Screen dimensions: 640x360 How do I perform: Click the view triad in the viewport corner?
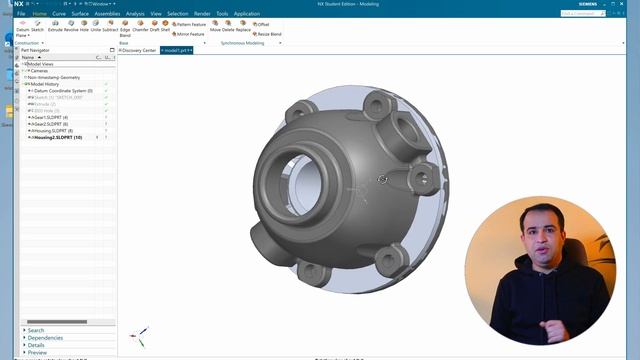click(x=140, y=336)
